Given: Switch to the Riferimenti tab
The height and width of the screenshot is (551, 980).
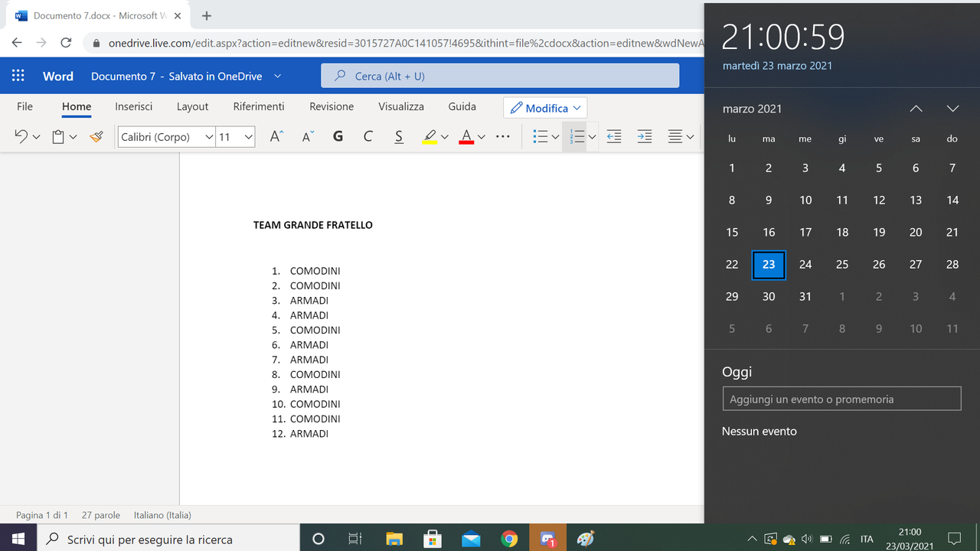Looking at the screenshot, I should (x=259, y=106).
